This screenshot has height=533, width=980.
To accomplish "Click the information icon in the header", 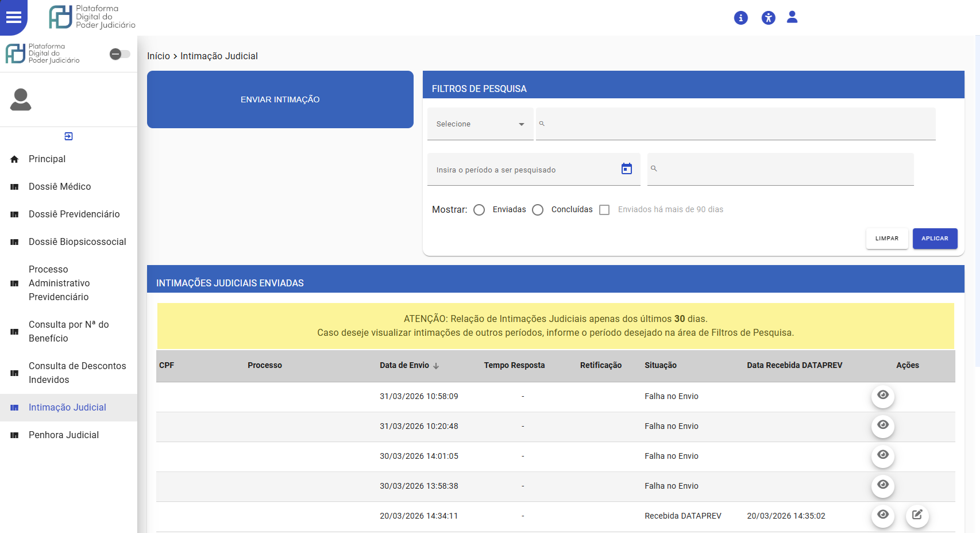I will pos(741,18).
